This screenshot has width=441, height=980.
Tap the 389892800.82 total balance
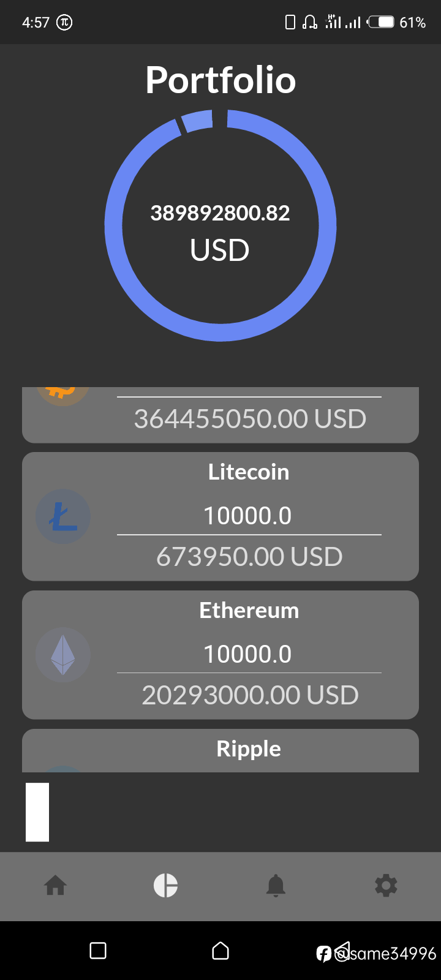pyautogui.click(x=221, y=213)
